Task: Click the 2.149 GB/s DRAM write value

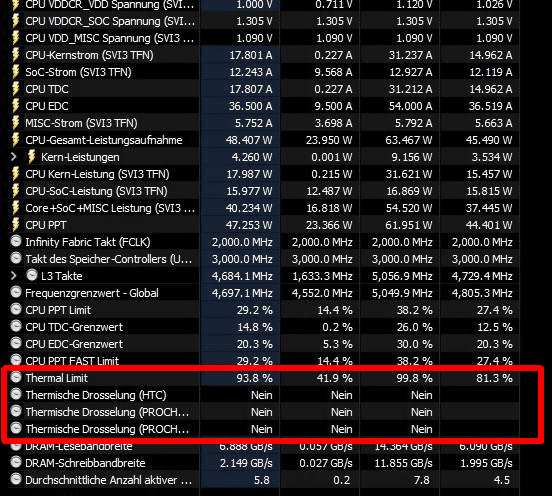Action: point(246,463)
